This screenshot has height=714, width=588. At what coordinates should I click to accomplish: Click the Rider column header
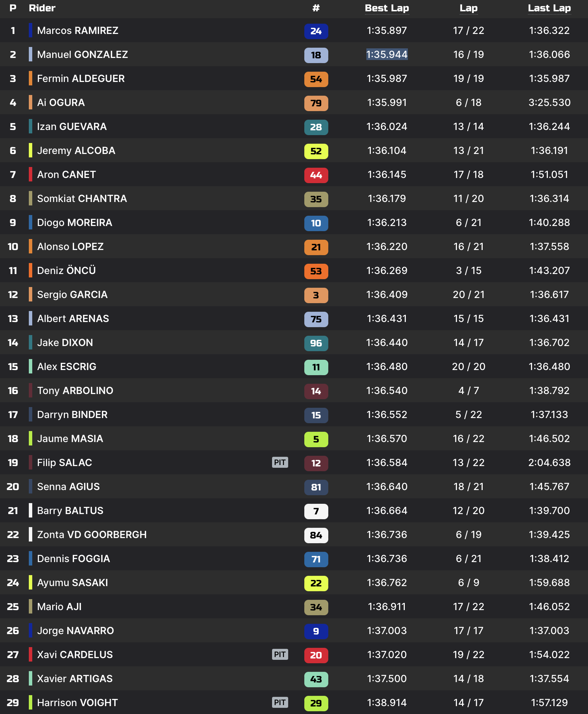(42, 8)
